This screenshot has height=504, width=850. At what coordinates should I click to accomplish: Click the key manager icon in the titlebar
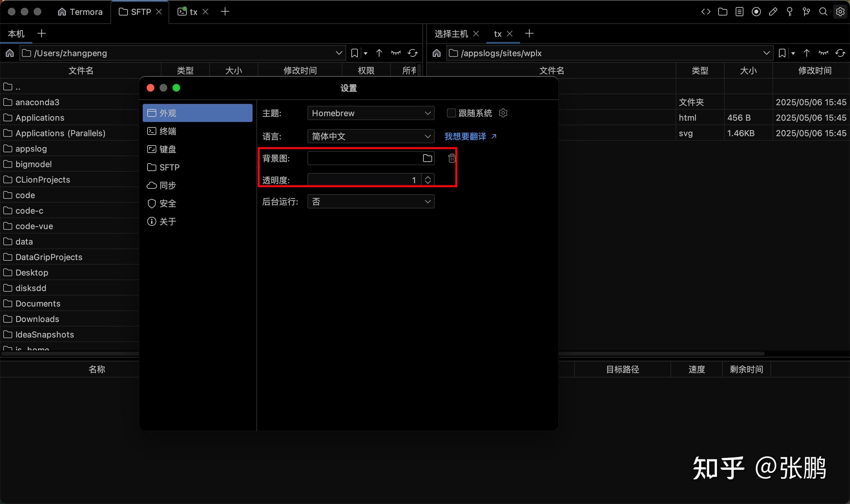coord(789,12)
